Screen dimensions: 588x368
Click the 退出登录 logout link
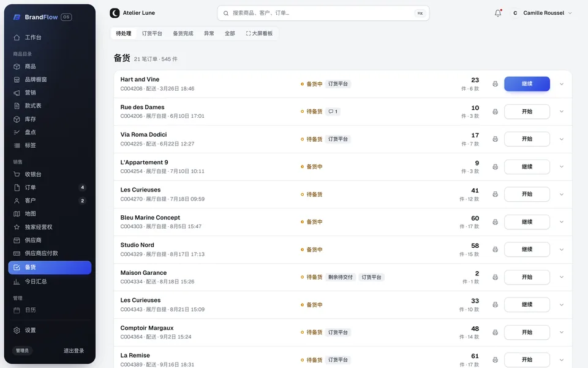pyautogui.click(x=74, y=351)
